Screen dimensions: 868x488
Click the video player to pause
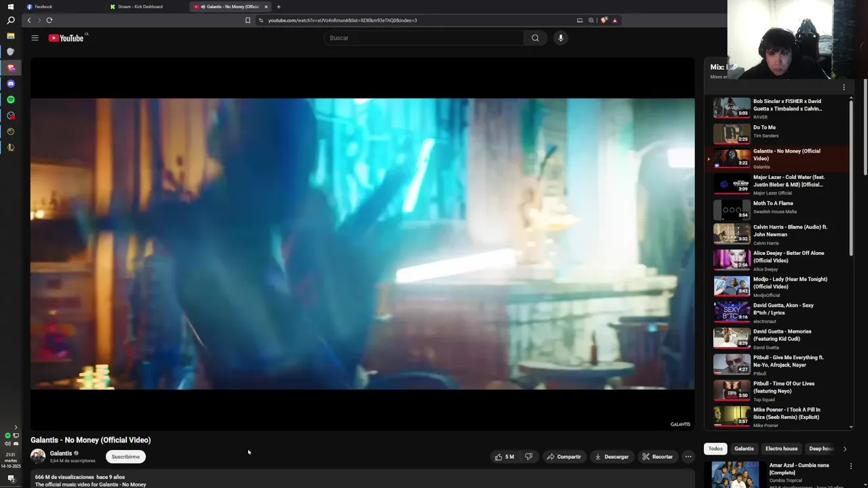(x=362, y=244)
